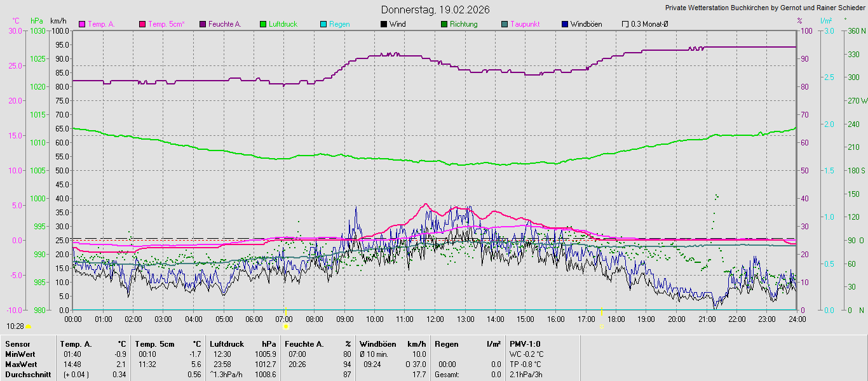Click the 12:00 tick on time axis
Image resolution: width=868 pixels, height=381 pixels.
[435, 319]
